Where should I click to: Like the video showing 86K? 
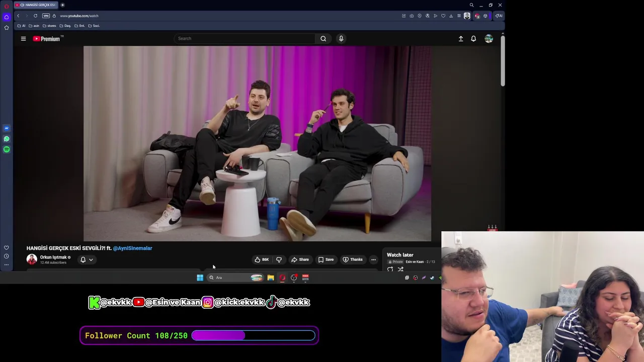(262, 259)
